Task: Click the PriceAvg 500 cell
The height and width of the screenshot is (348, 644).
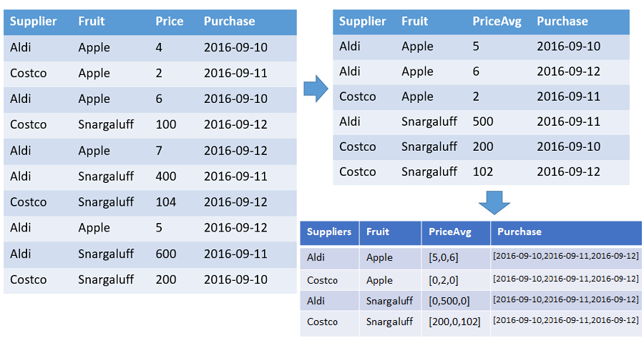Action: 483,122
